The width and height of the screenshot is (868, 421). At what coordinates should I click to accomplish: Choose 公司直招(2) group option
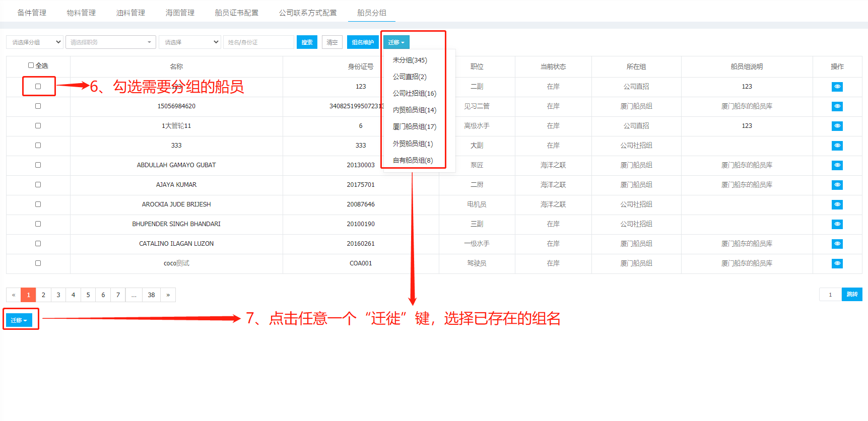pos(410,77)
